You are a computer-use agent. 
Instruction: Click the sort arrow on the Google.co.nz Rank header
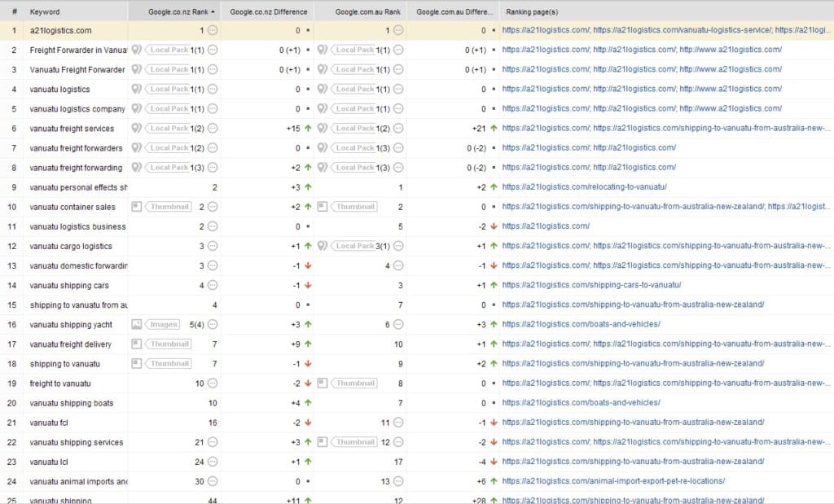[213, 11]
